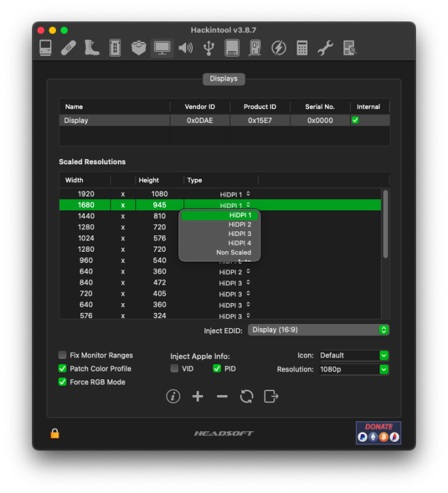The height and width of the screenshot is (493, 448).
Task: Open Type dropdown for 720 x 405 row
Action: click(235, 294)
